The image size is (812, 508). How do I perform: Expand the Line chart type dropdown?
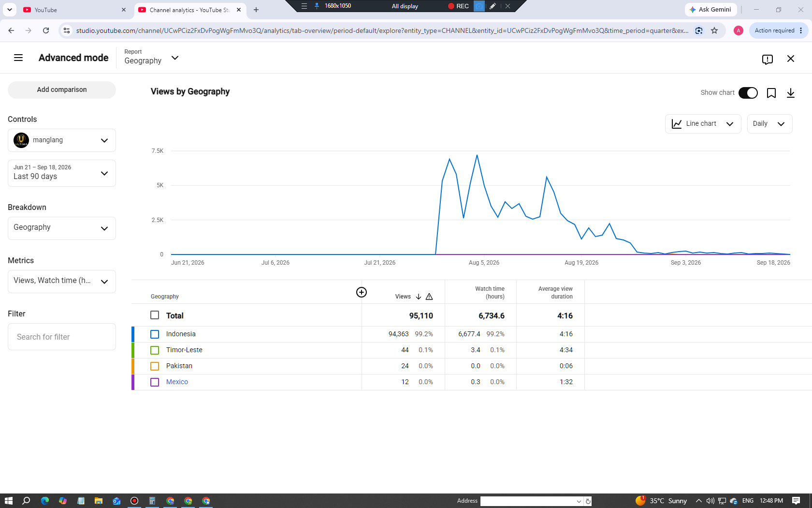click(x=703, y=124)
